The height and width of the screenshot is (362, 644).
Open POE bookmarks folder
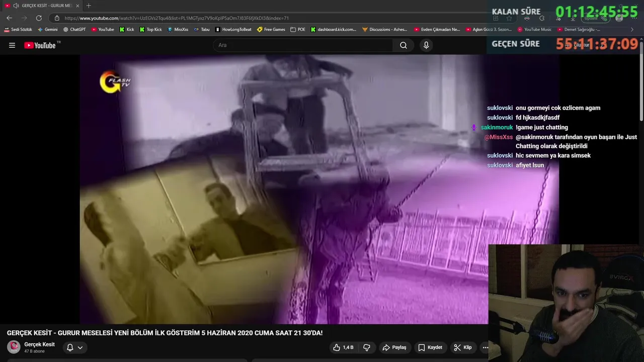298,30
